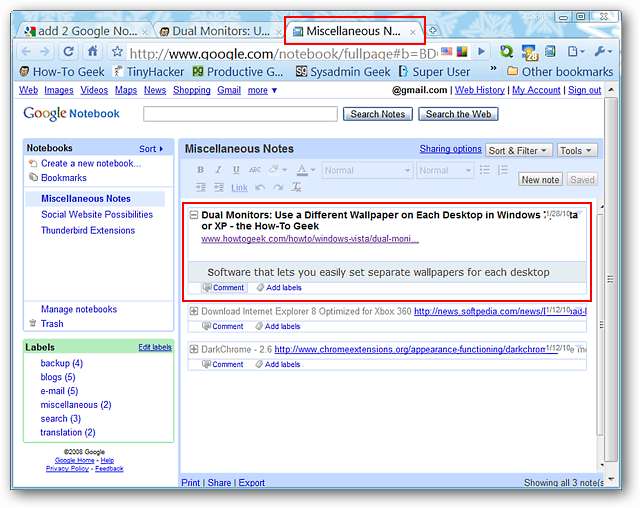Open the Chrome wrench settings menu
The width and height of the screenshot is (640, 508).
pyautogui.click(x=603, y=52)
